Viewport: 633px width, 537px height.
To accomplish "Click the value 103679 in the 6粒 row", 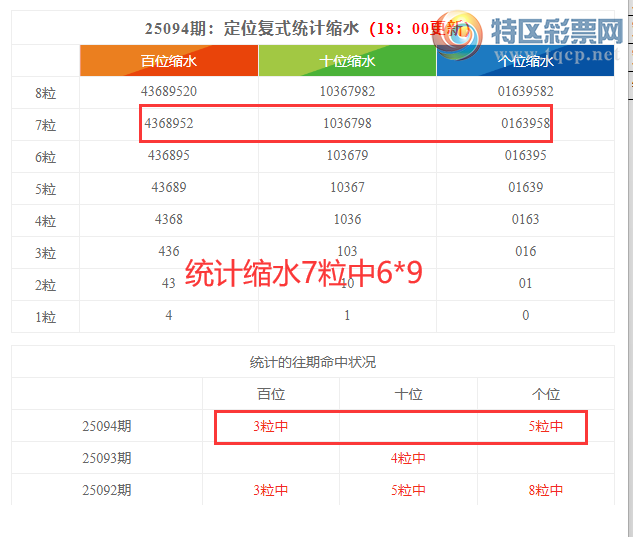I will [347, 157].
